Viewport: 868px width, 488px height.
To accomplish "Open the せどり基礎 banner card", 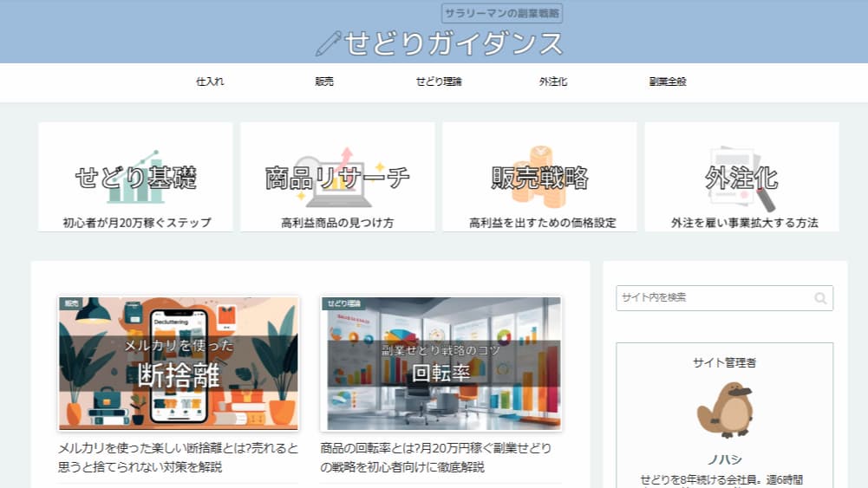I will coord(135,177).
